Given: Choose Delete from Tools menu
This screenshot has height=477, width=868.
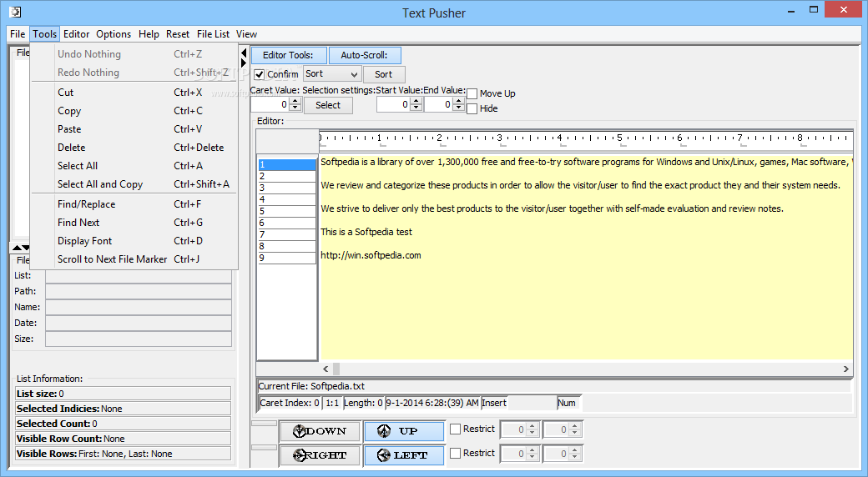Looking at the screenshot, I should [134, 148].
